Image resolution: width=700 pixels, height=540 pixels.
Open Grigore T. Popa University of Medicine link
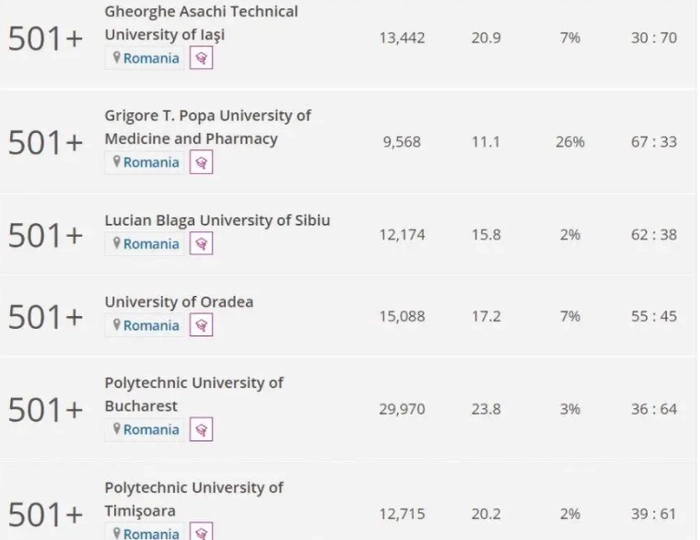(x=207, y=127)
